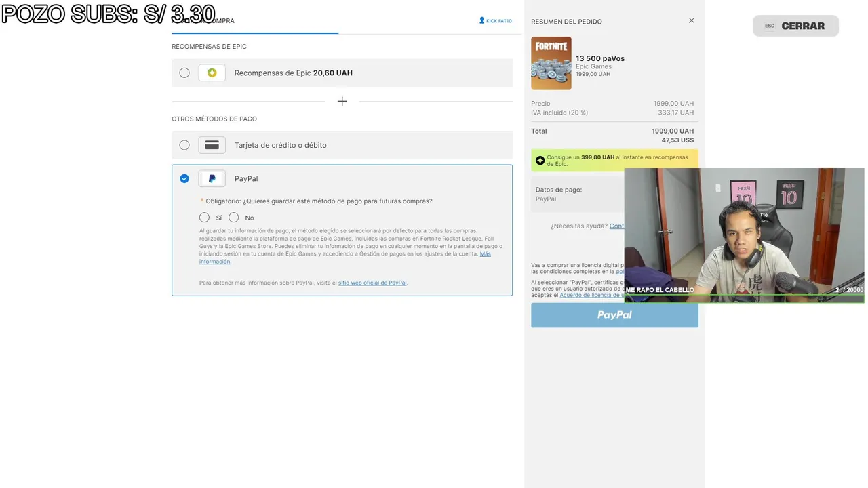Deselect the checked PayPal radio button
This screenshot has height=488, width=868.
point(184,178)
